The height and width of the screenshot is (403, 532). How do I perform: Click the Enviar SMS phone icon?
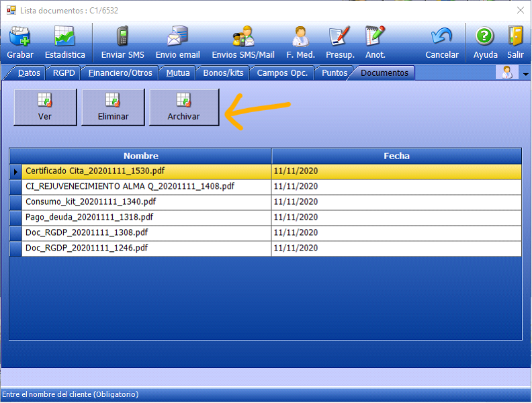(x=122, y=37)
